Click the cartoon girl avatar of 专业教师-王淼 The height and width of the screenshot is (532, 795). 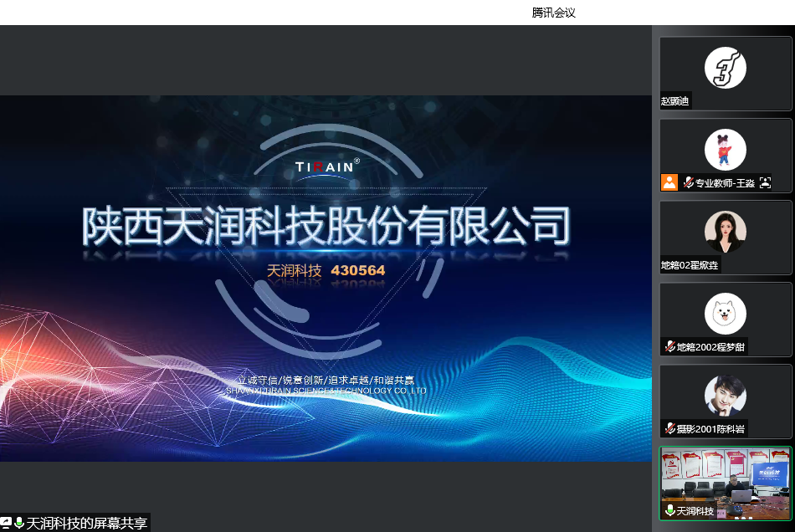coord(725,150)
